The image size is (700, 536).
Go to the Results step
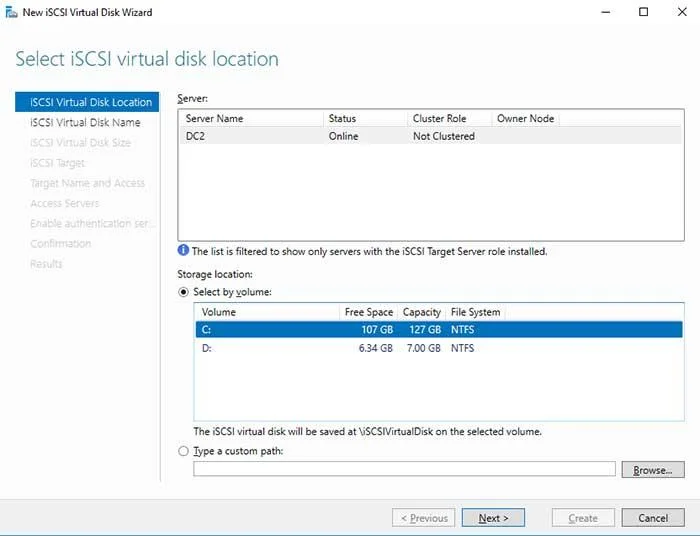click(46, 264)
